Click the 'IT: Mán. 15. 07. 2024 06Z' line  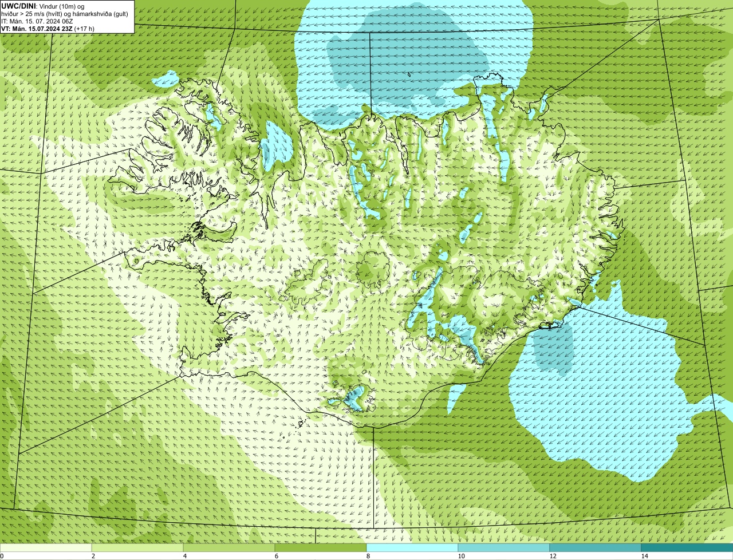pos(37,21)
